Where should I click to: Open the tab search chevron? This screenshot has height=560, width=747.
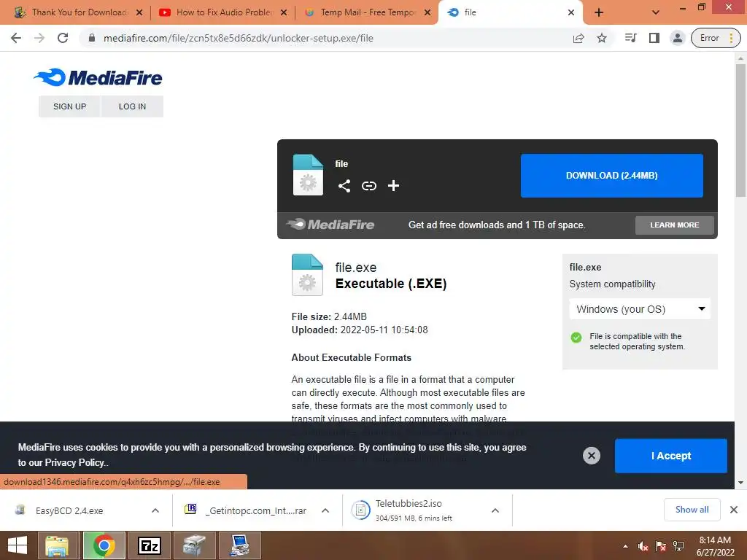656,12
